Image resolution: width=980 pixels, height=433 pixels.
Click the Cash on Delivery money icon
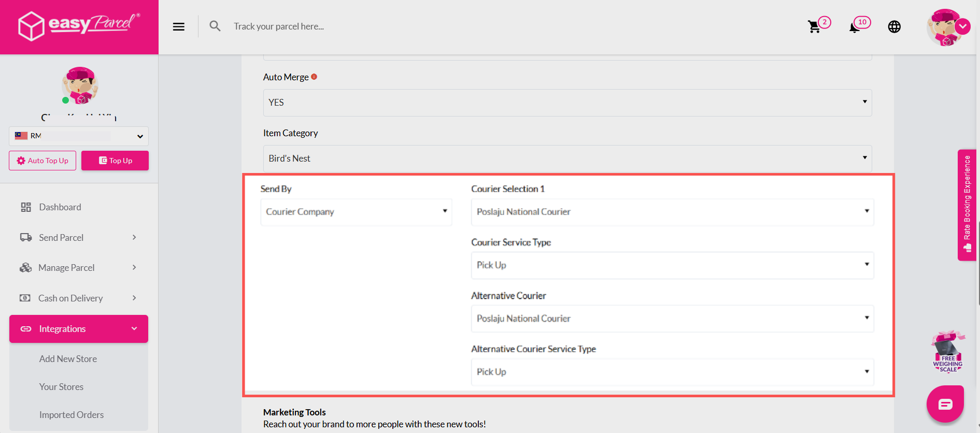click(25, 298)
